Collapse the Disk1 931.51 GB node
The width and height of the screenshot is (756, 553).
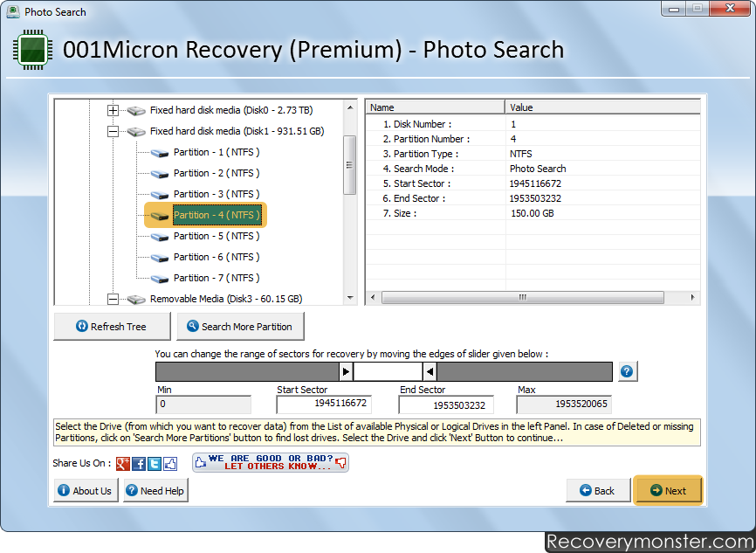(x=113, y=131)
